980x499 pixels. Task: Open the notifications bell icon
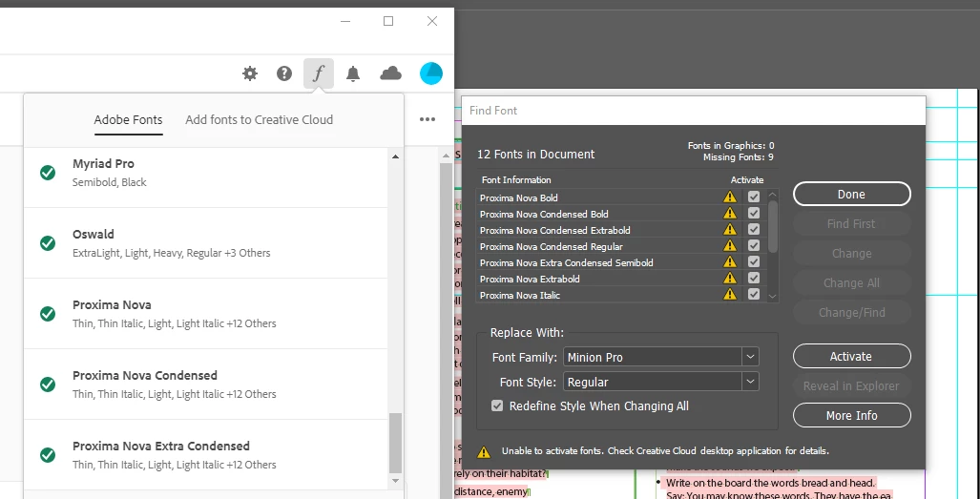353,73
